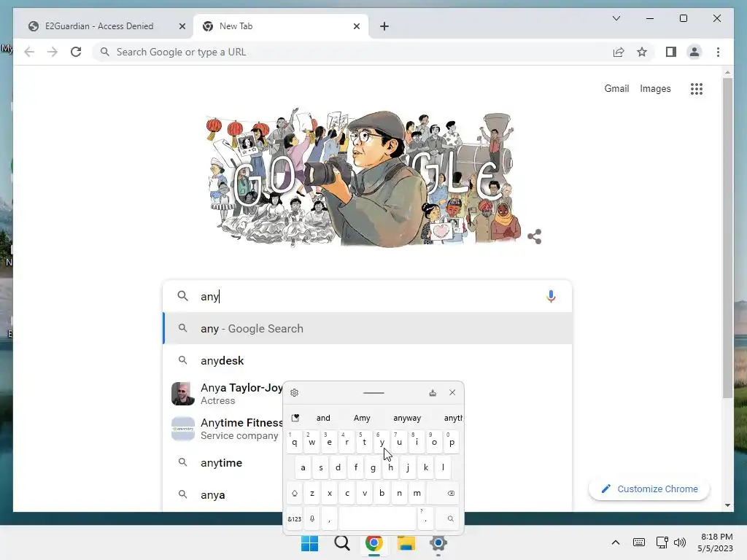Image resolution: width=747 pixels, height=560 pixels.
Task: Tap the keyboard microphone dictation key
Action: (312, 518)
